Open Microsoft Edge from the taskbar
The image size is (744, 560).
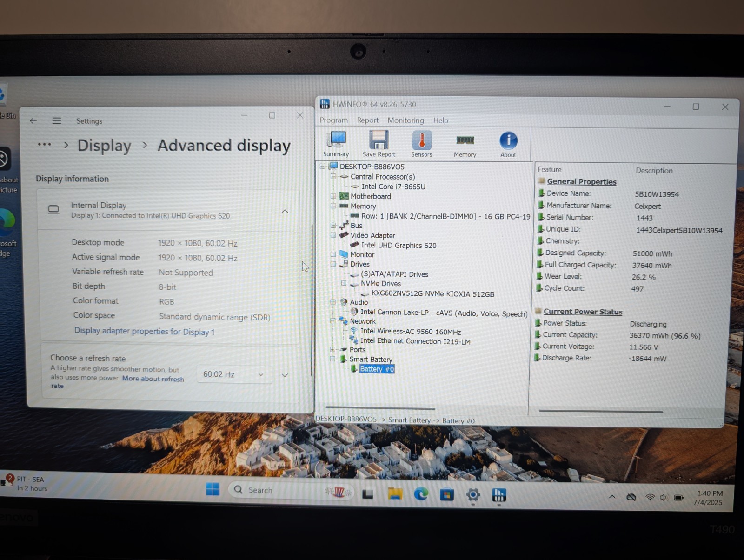point(421,494)
